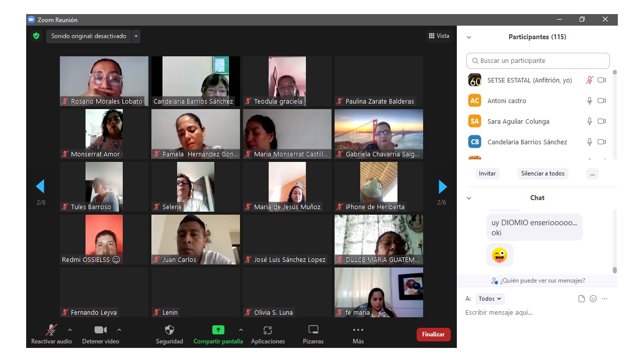Screen dimensions: 644x362
Task: Click the participants list scrollbar
Action: click(614, 72)
